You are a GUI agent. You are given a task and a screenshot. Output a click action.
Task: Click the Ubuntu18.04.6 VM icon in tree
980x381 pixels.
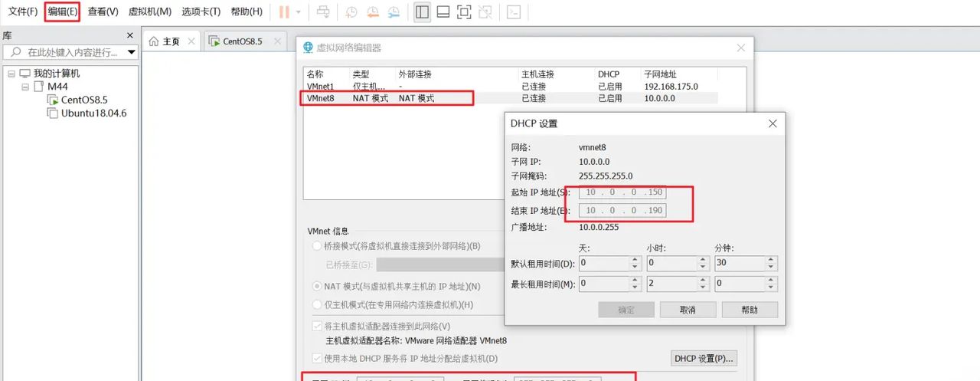(x=53, y=113)
